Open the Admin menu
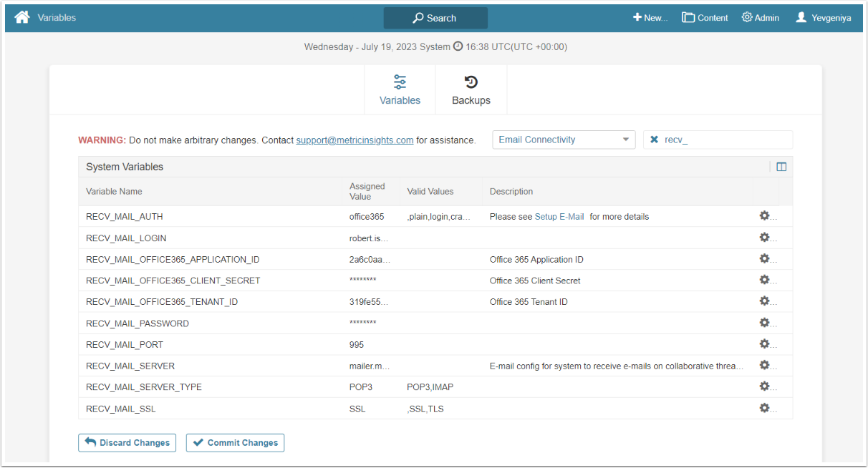Screen dimensions: 868x468 (x=760, y=18)
